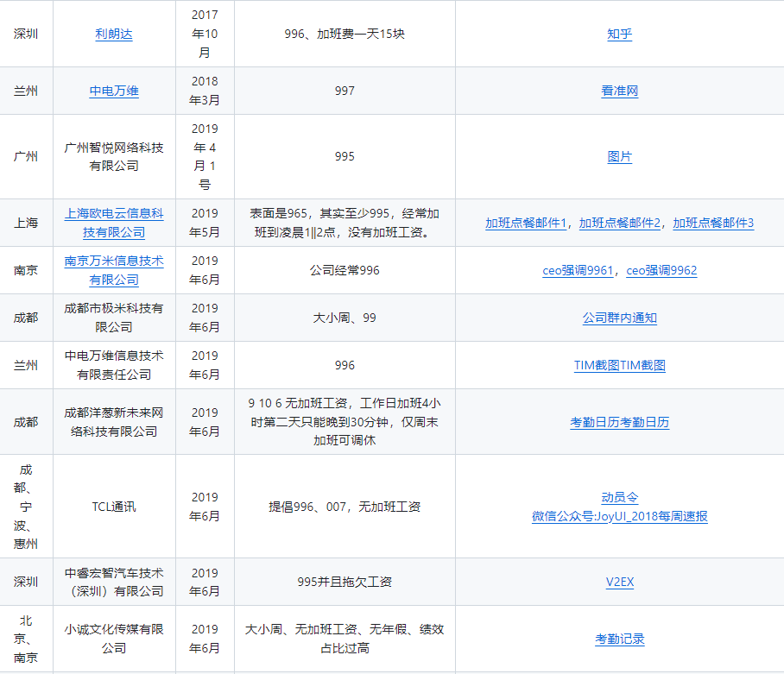Click the city cell 成都、宁波、惠州

coord(26,507)
